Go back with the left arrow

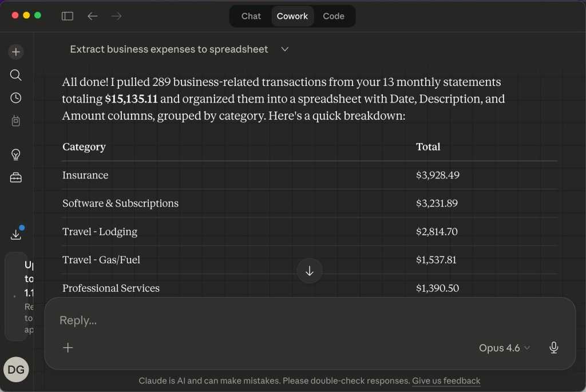click(x=93, y=16)
